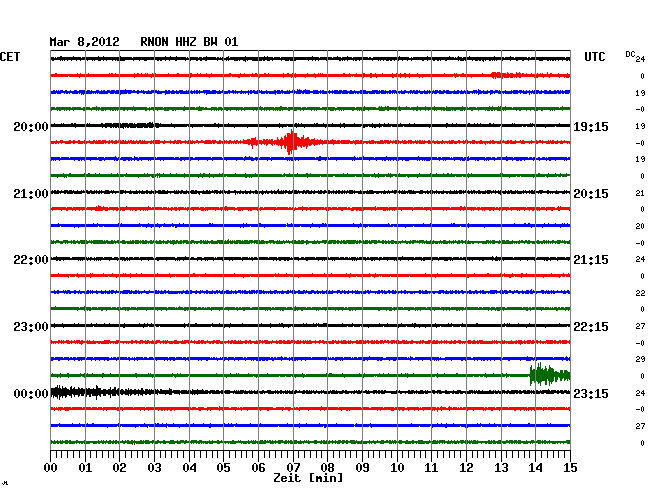The image size is (650, 494).
Task: Select minute label 03 on time axis
Action: [154, 468]
